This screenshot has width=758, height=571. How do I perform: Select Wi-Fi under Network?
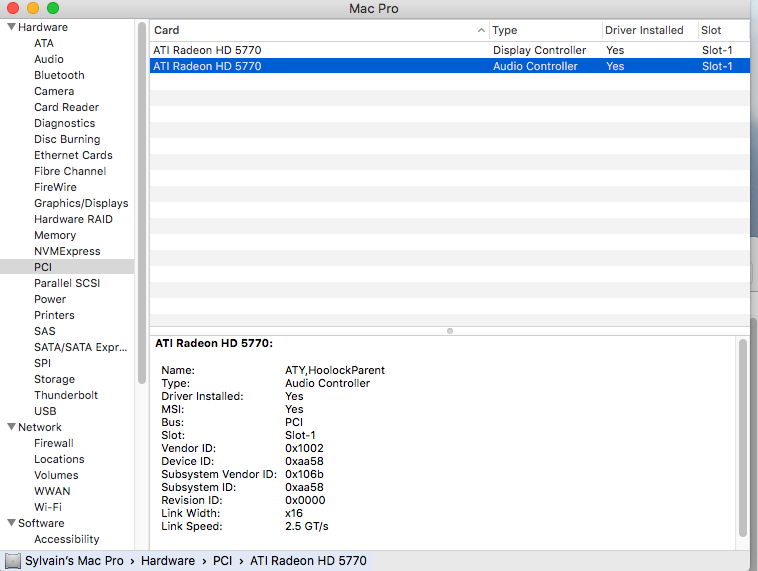[x=48, y=507]
